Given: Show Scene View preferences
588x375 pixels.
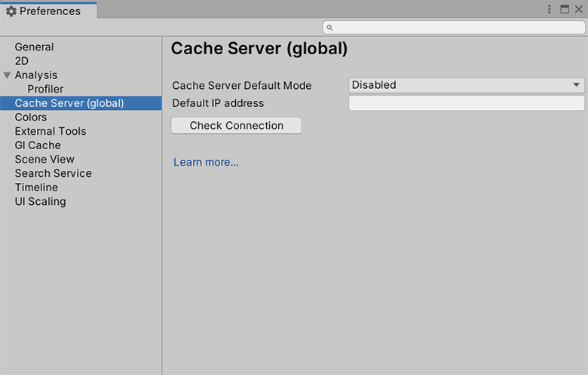Looking at the screenshot, I should click(44, 159).
